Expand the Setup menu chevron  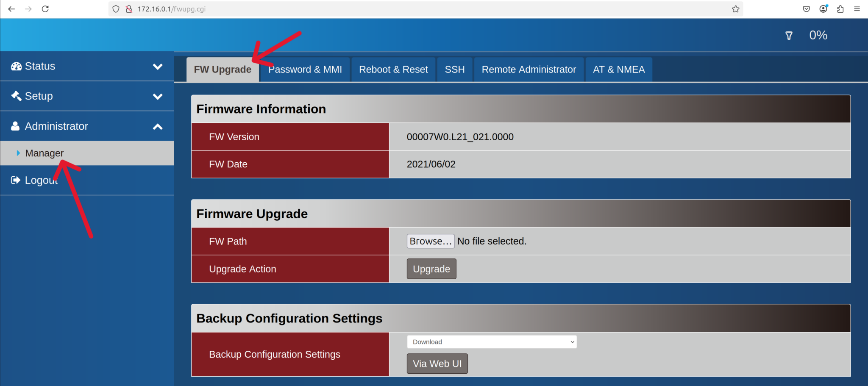pyautogui.click(x=158, y=96)
